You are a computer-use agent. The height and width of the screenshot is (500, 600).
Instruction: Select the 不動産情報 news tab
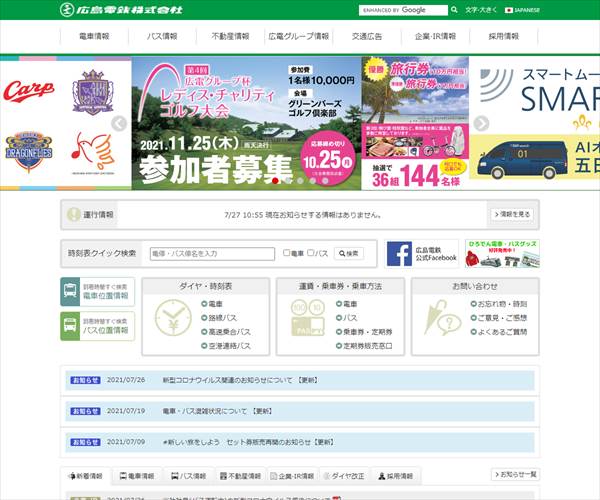[x=241, y=476]
